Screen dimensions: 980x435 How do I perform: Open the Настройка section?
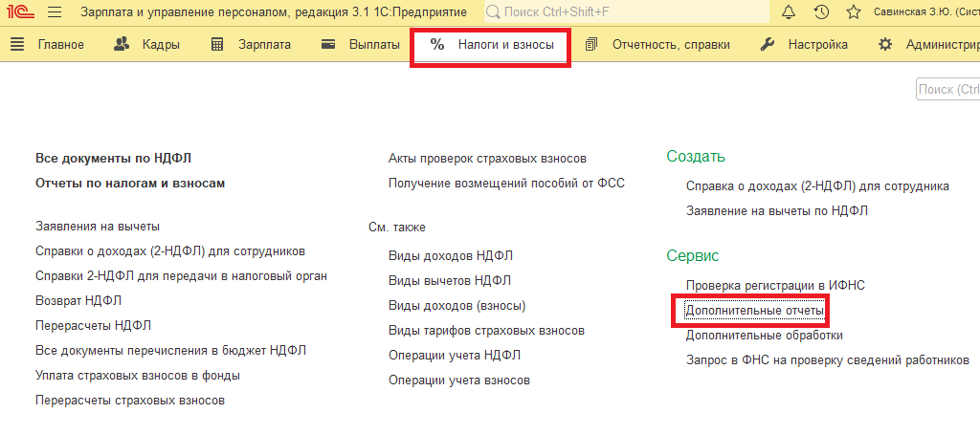tap(817, 44)
